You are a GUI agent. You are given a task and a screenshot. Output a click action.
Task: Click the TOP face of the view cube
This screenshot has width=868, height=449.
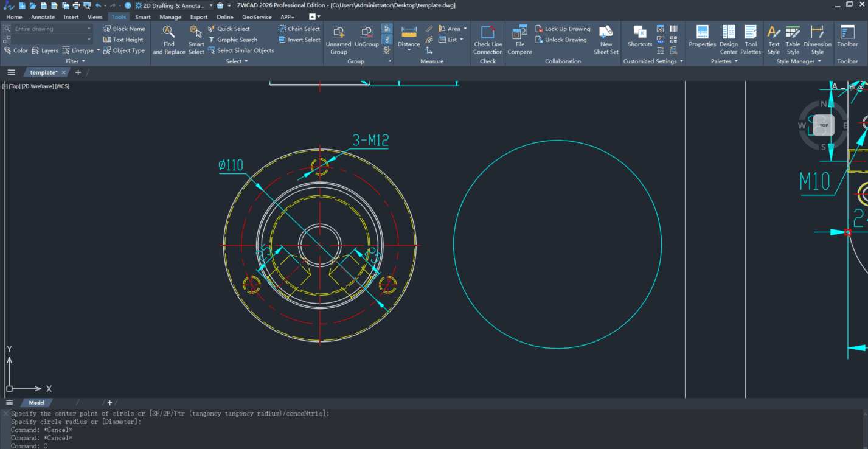[824, 125]
